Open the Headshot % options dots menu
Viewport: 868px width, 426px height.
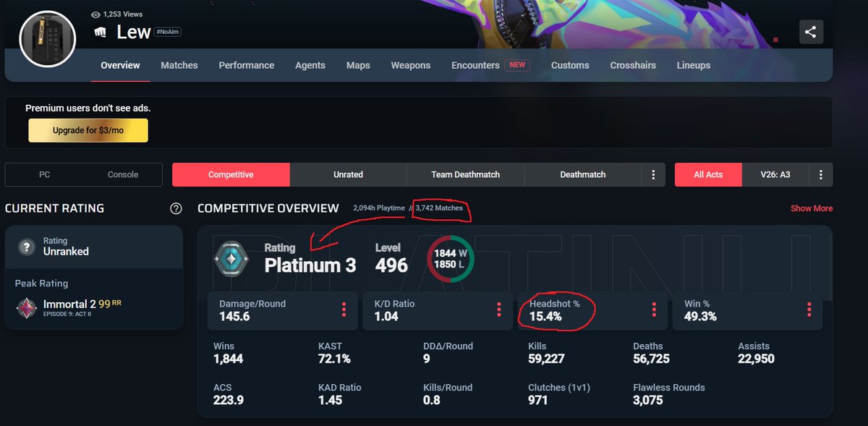coord(654,310)
